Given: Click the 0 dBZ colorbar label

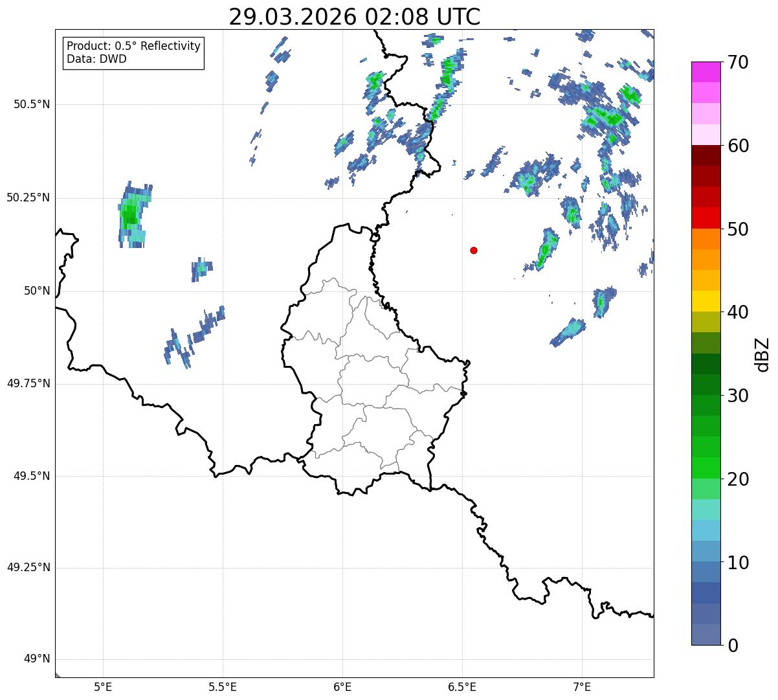Looking at the screenshot, I should click(x=732, y=646).
